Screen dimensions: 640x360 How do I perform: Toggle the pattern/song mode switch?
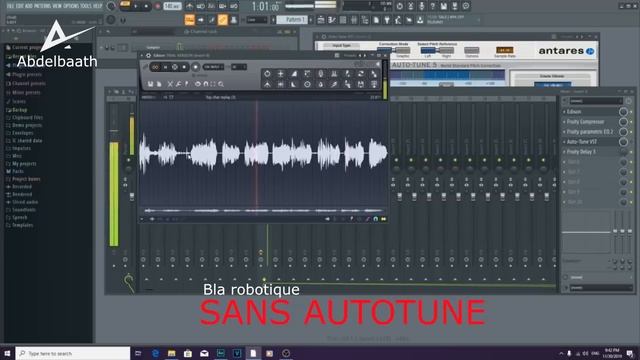coord(125,5)
